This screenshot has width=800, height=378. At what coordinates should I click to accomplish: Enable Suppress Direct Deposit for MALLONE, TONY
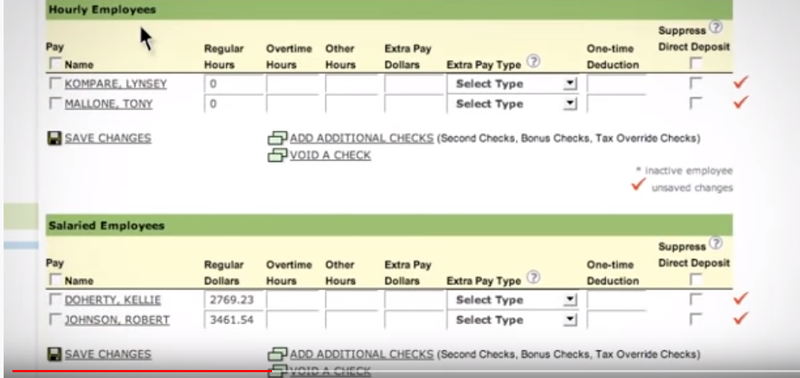(x=695, y=103)
